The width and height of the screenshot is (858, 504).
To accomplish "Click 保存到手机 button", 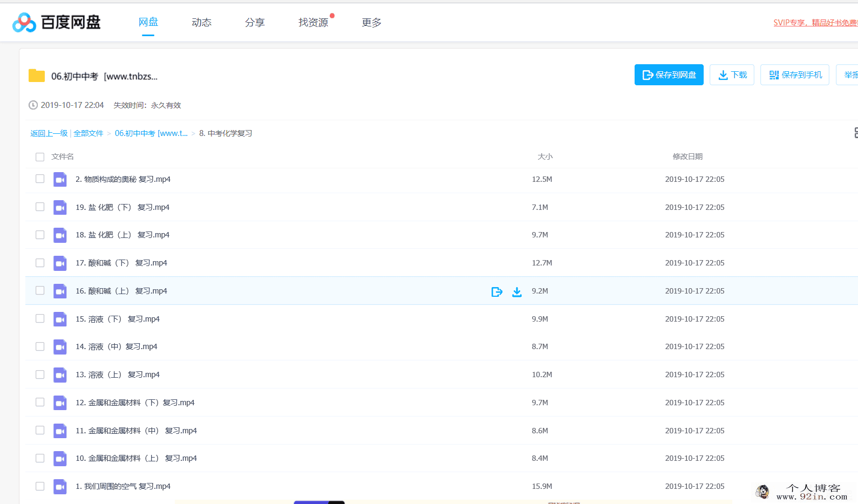I will point(795,75).
